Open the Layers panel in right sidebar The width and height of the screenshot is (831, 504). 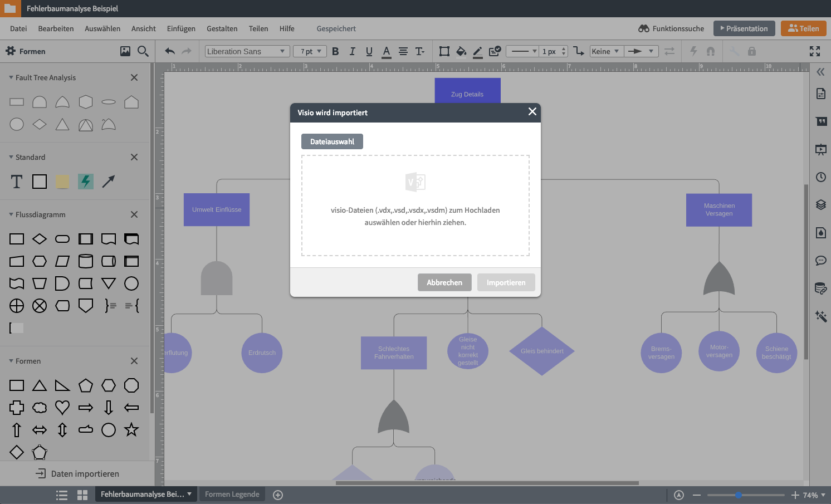click(821, 205)
